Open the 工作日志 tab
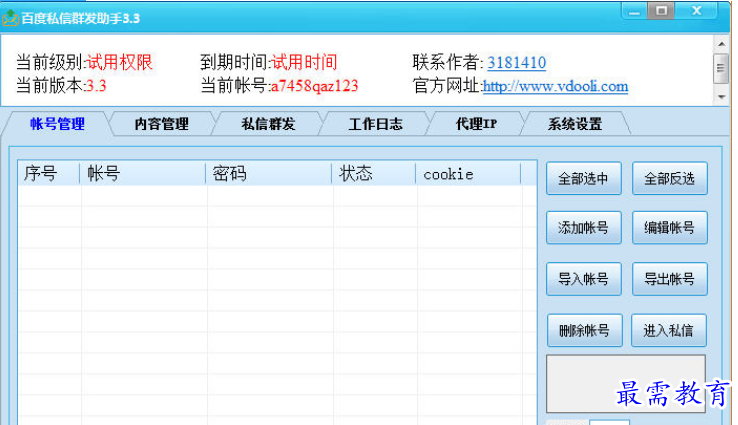 click(375, 124)
